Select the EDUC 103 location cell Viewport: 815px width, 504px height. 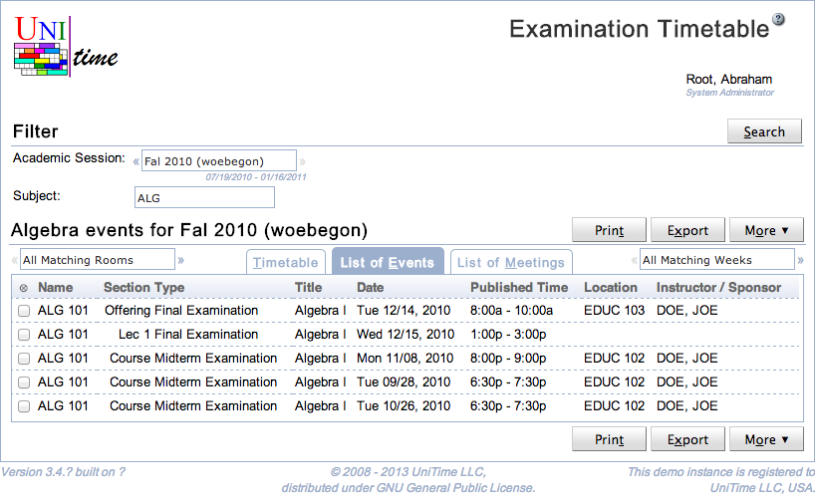(x=614, y=310)
